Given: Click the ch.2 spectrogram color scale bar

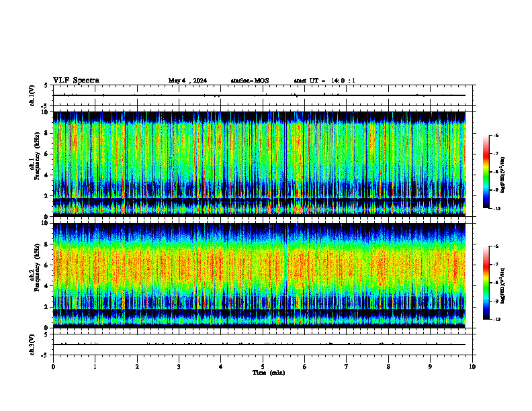Looking at the screenshot, I should (486, 283).
